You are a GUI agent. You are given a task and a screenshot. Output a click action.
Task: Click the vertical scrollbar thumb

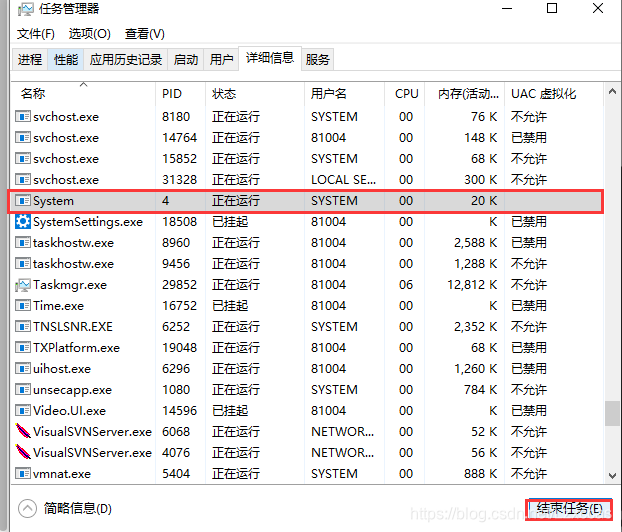tap(612, 413)
